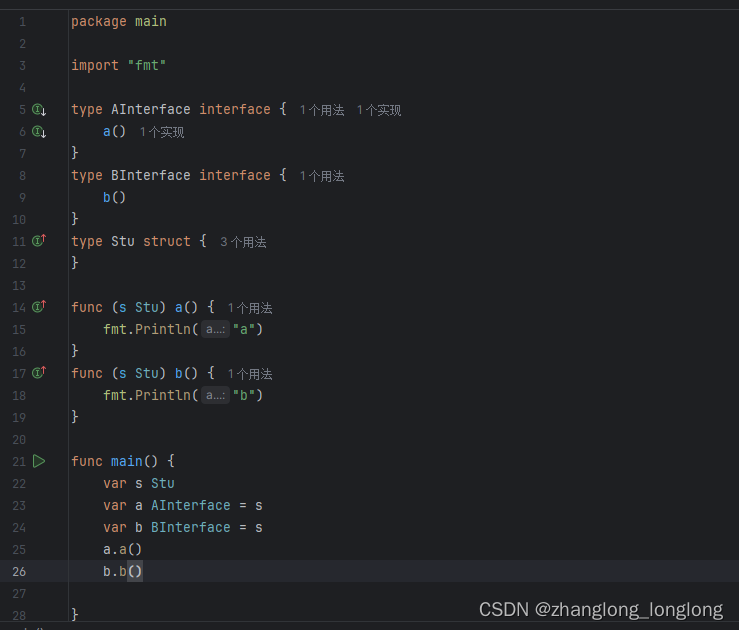This screenshot has width=739, height=630.
Task: Click the "fmt" import string
Action: coord(147,65)
